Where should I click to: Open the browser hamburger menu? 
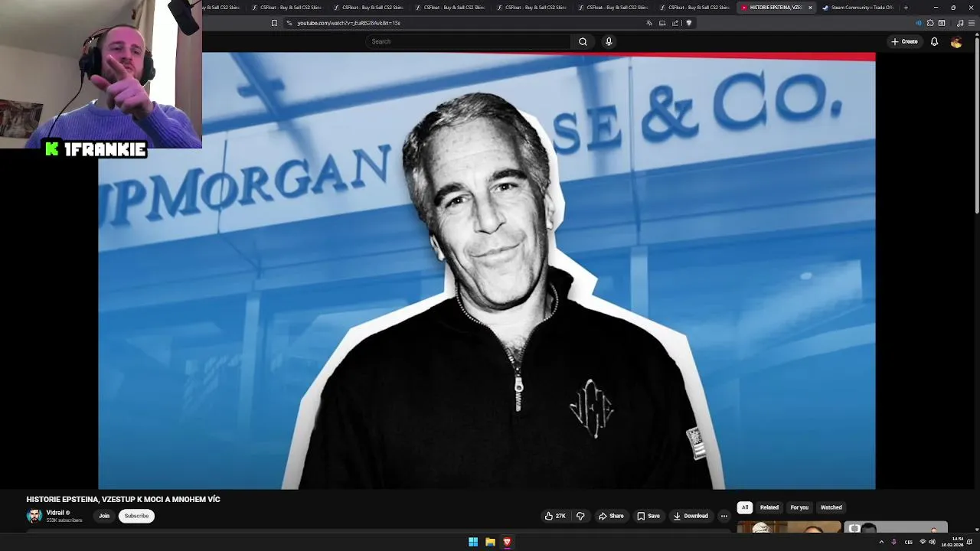click(972, 23)
